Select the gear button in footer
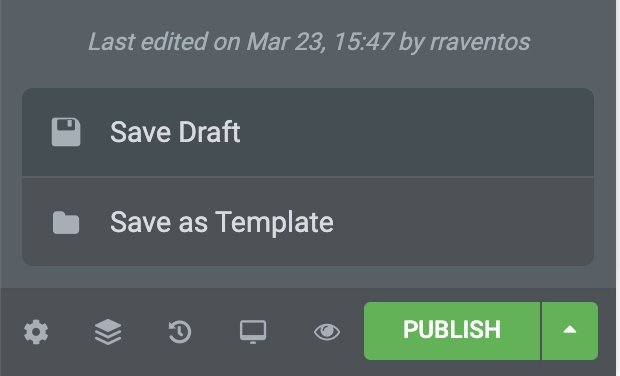This screenshot has height=376, width=620. coord(36,332)
